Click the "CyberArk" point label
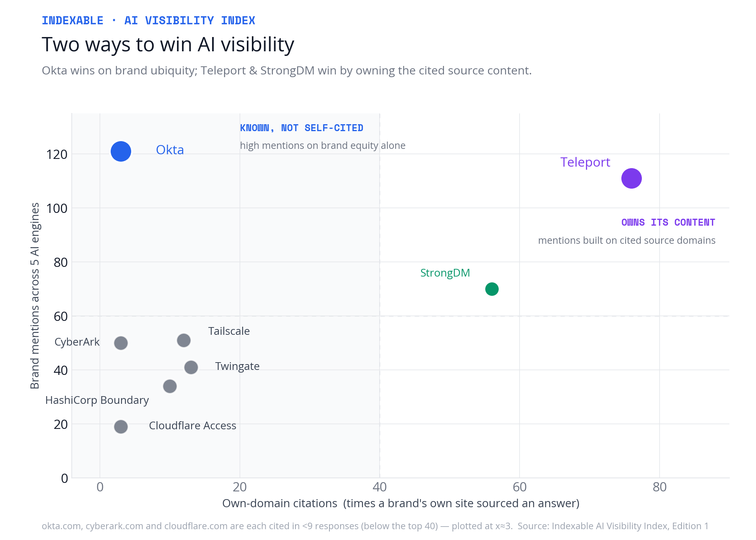The width and height of the screenshot is (756, 540). point(77,342)
